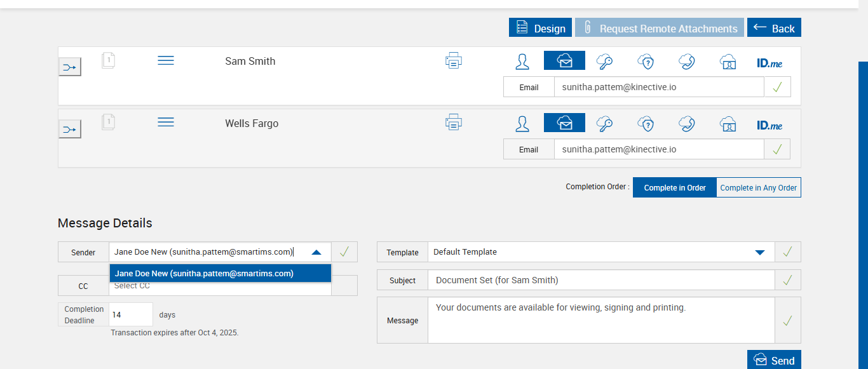Open the CC selection field
The height and width of the screenshot is (369, 868).
point(220,286)
